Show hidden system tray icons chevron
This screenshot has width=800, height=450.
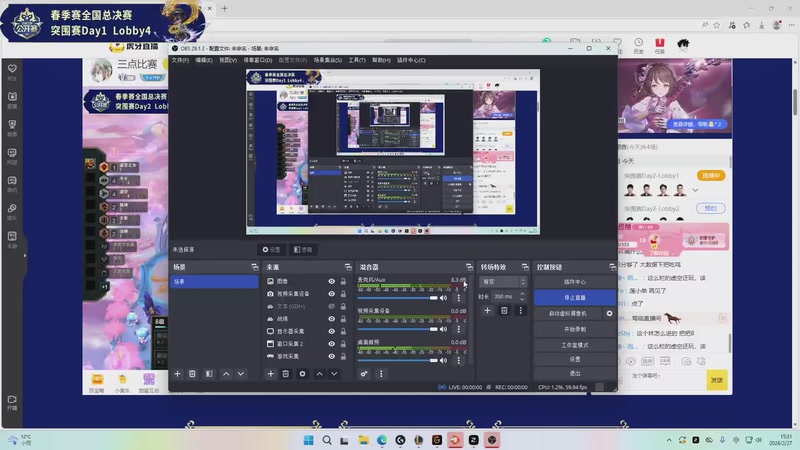(x=669, y=440)
